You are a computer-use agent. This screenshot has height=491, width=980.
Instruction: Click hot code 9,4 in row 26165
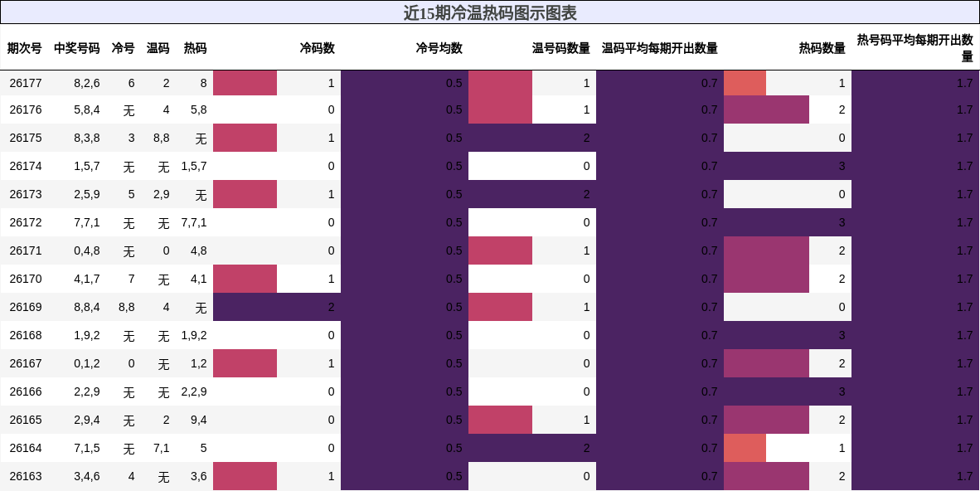coord(199,420)
